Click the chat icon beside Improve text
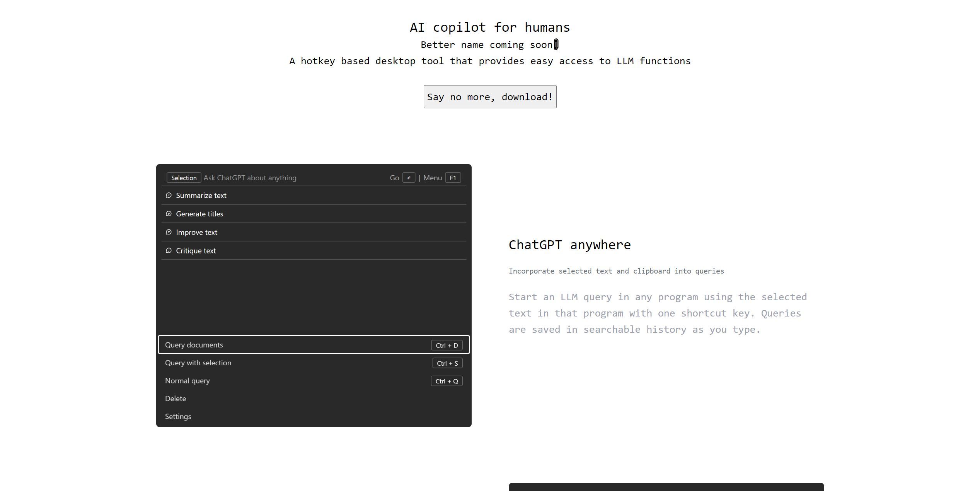 coord(169,232)
